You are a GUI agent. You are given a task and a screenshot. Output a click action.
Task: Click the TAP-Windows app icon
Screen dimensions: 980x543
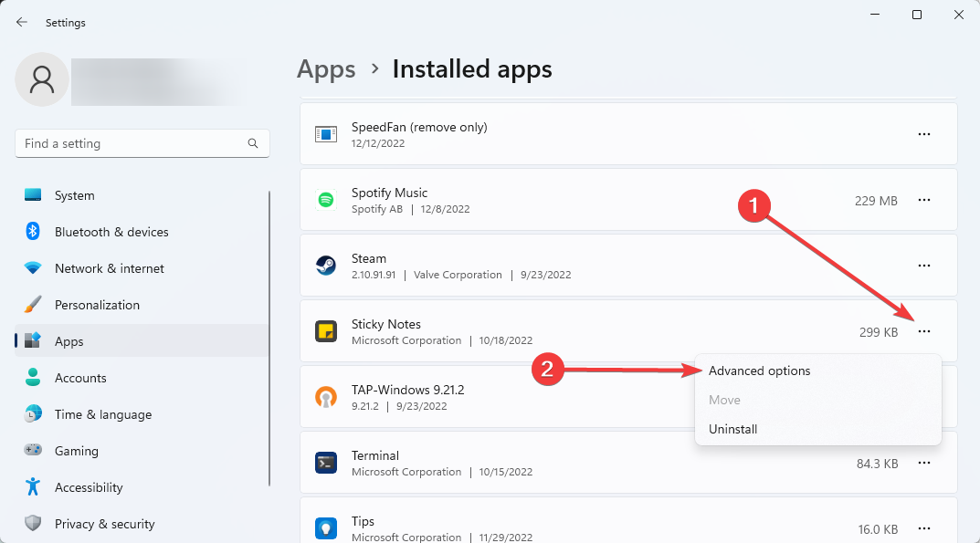(326, 397)
